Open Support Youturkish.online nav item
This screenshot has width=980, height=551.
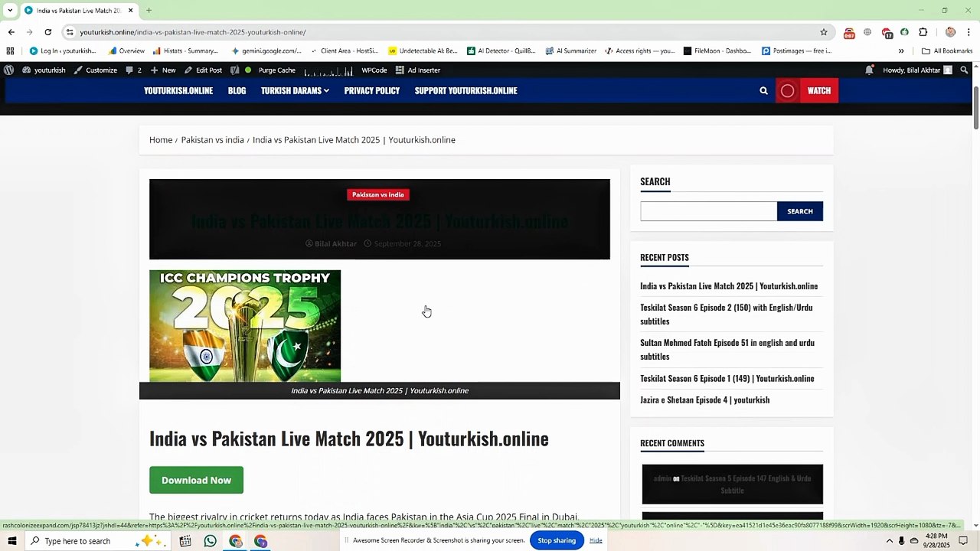466,90
